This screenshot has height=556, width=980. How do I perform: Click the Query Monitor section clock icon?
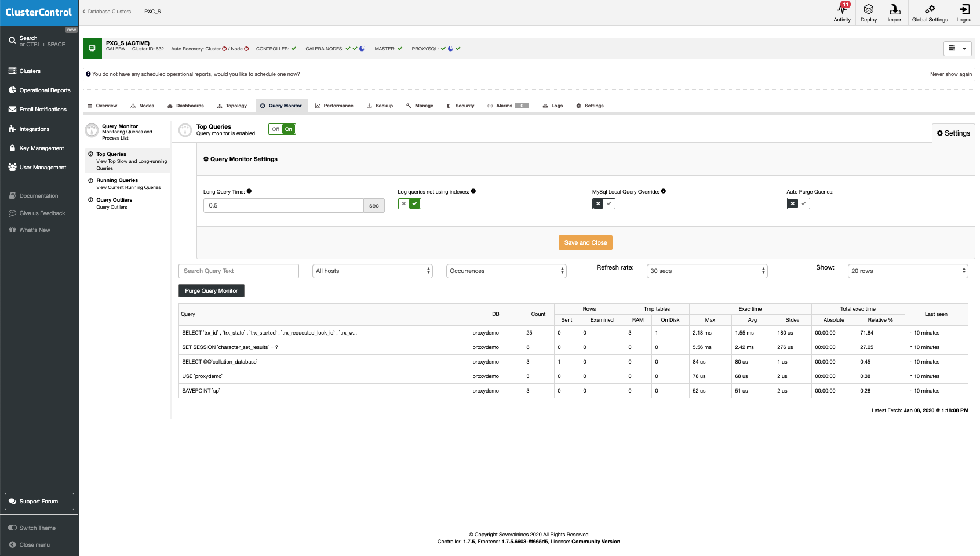(92, 130)
